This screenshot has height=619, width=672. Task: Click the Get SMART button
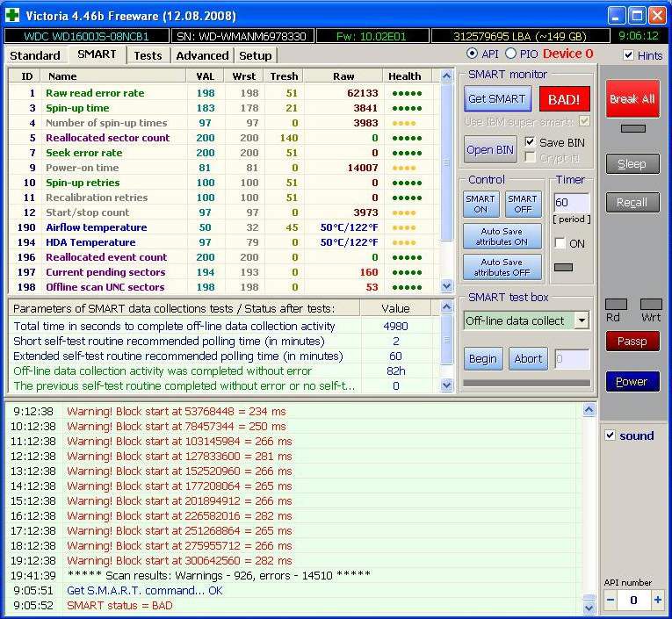[x=497, y=99]
